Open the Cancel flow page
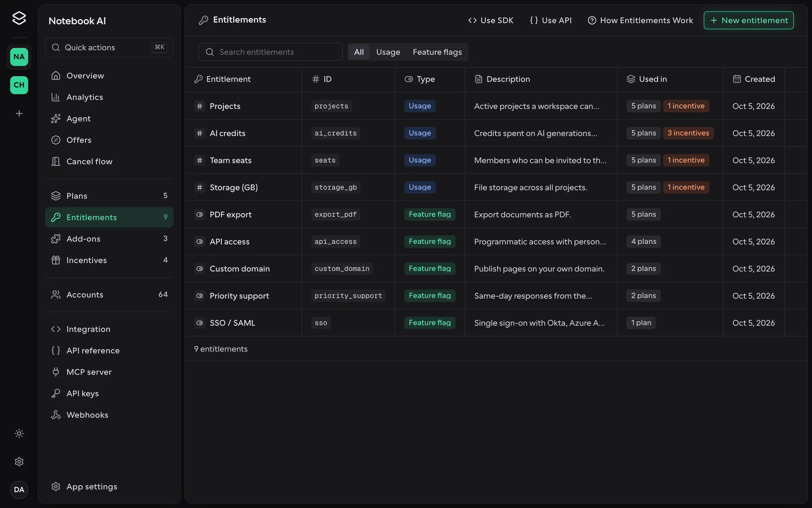 (109, 161)
